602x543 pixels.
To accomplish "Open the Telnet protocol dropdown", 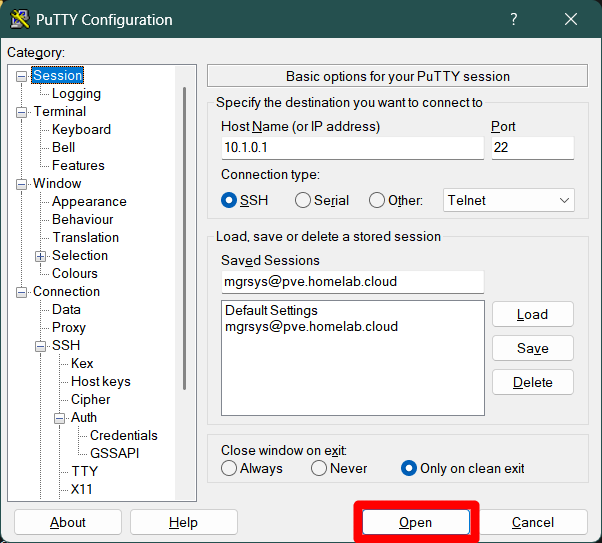I will tap(508, 200).
